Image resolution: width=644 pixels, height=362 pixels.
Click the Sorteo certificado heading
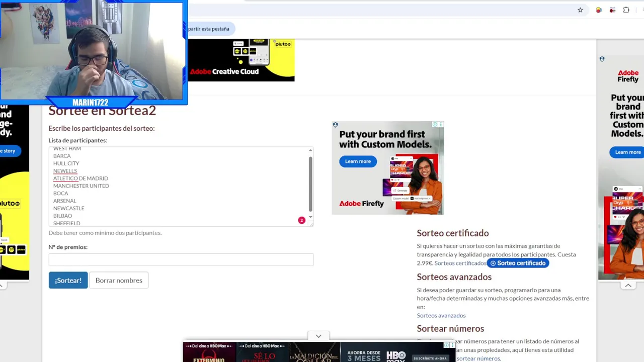click(x=452, y=233)
